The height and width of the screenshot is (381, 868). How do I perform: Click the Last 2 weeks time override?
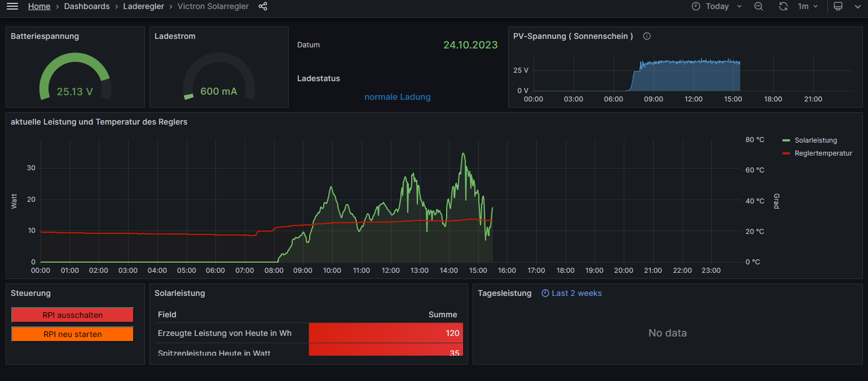[x=571, y=293]
